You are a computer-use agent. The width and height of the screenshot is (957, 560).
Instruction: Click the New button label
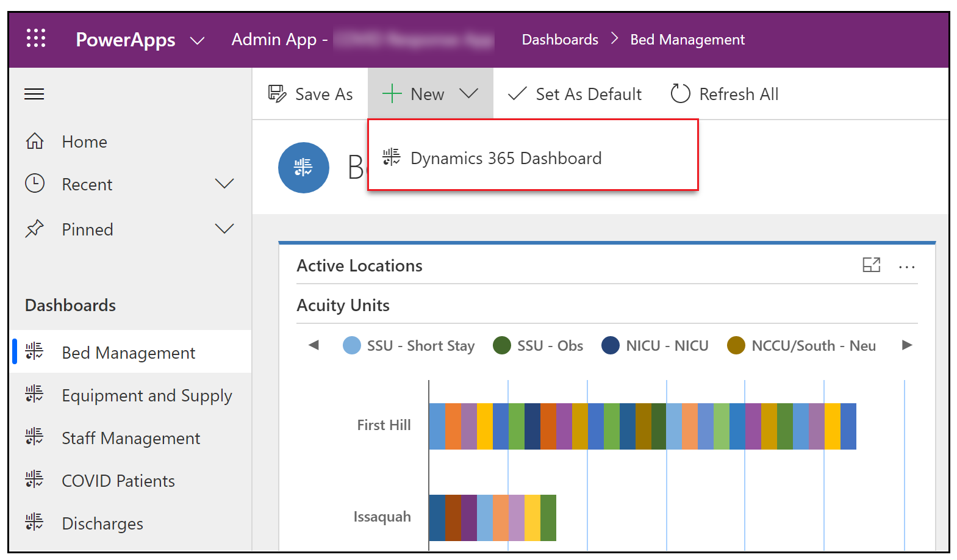(427, 95)
